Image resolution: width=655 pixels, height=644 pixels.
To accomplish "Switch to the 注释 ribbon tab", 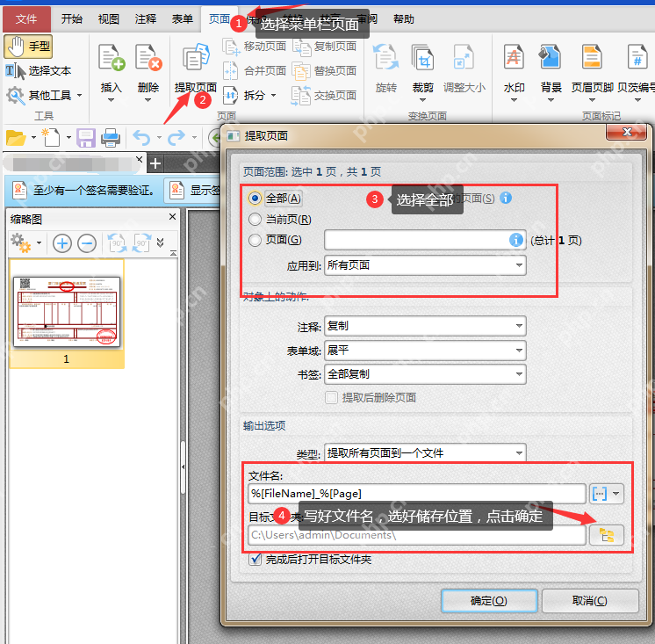I will tap(146, 19).
